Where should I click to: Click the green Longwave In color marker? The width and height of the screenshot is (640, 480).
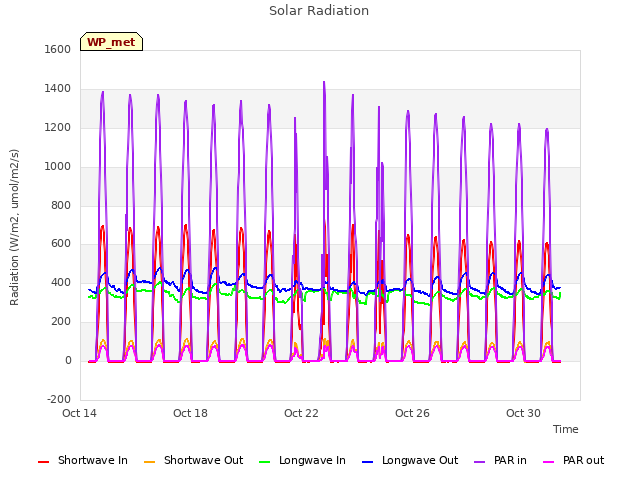click(x=265, y=462)
